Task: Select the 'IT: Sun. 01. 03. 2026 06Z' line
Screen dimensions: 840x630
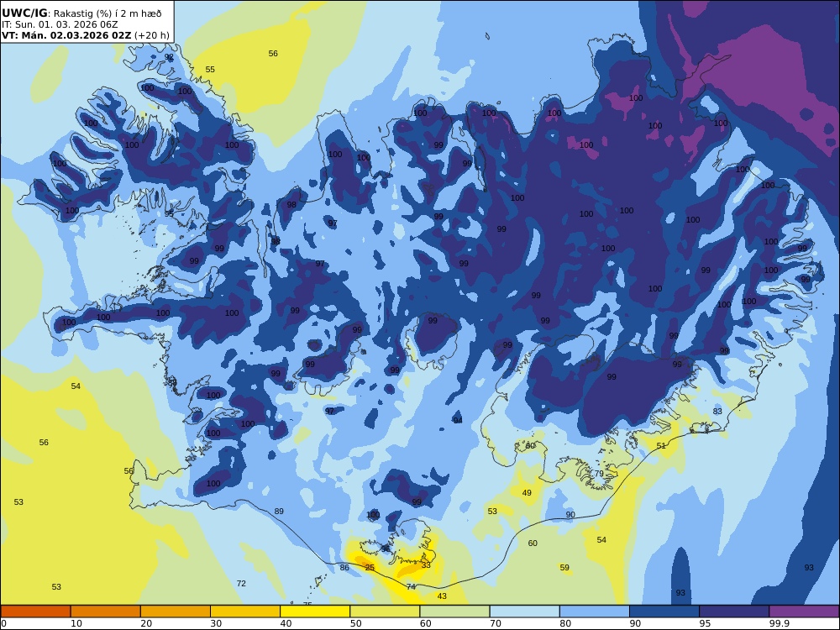Action: tap(60, 24)
